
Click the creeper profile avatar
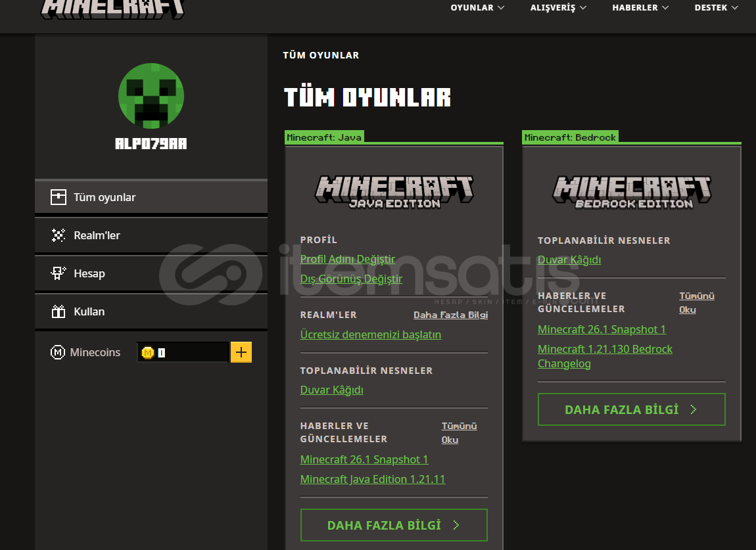coord(151,96)
